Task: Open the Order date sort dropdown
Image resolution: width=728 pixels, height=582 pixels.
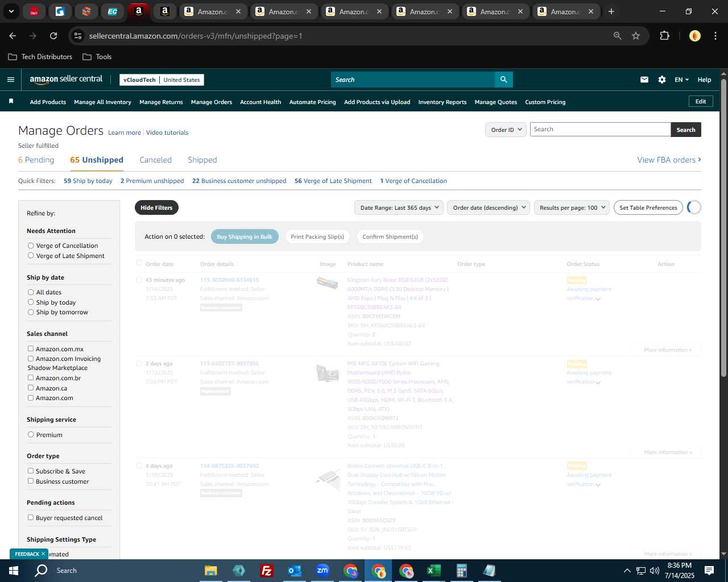Action: [x=489, y=207]
